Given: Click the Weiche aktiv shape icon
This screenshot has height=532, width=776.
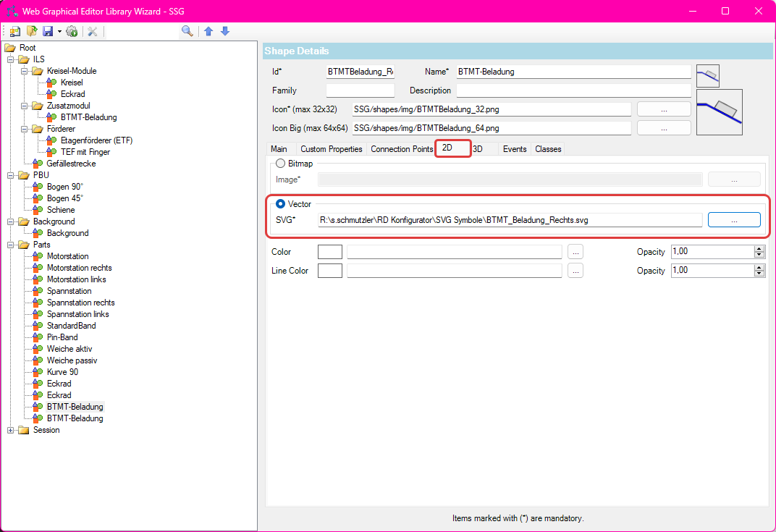Looking at the screenshot, I should (38, 349).
